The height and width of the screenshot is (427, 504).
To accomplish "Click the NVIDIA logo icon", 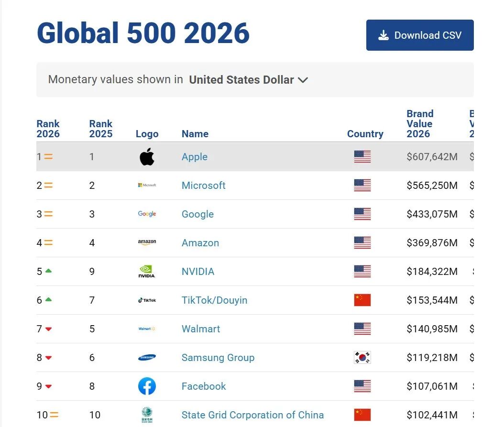I will [147, 271].
